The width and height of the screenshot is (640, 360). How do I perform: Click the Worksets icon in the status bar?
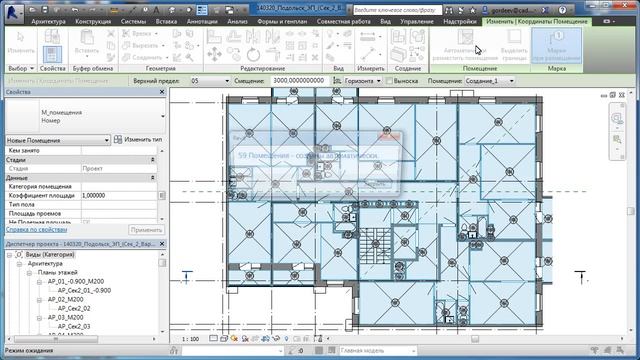[x=174, y=350]
